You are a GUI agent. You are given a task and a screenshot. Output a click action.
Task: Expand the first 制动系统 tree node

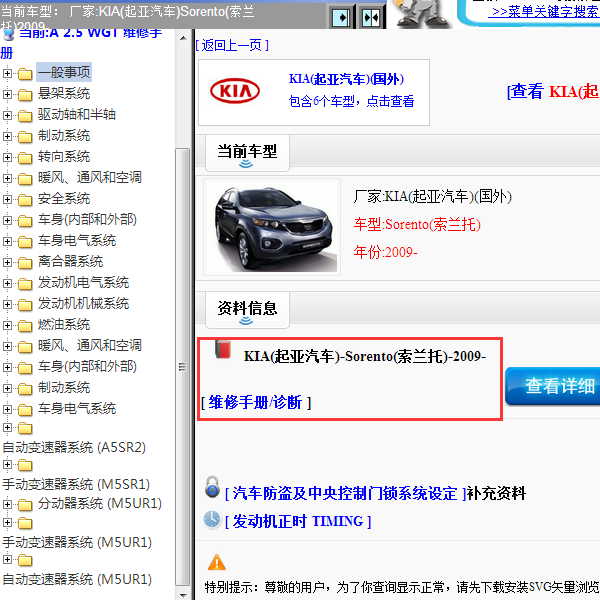tap(7, 136)
